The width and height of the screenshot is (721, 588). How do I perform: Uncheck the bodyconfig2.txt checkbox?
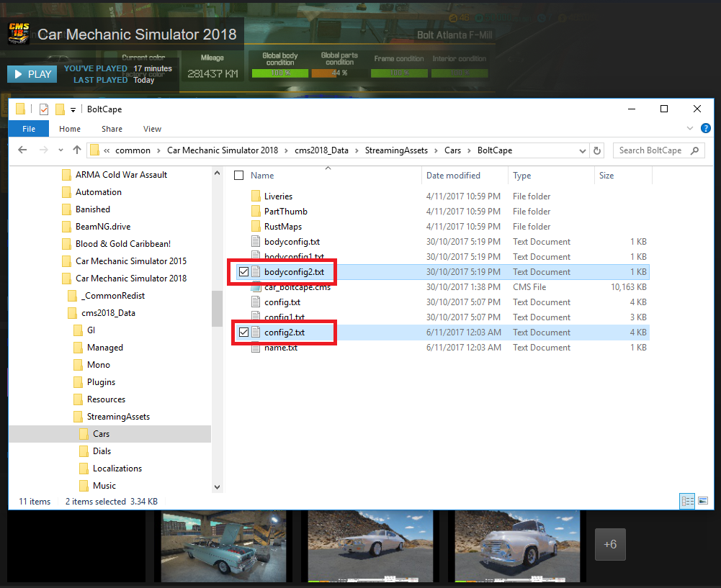click(x=243, y=272)
